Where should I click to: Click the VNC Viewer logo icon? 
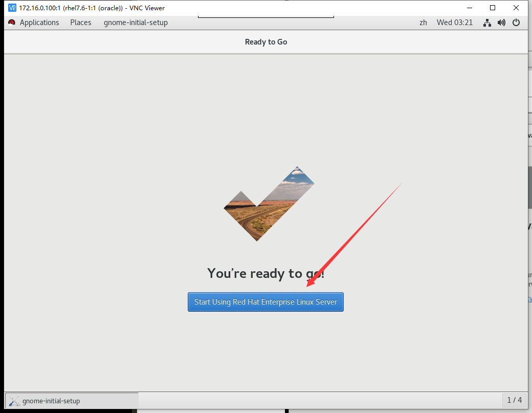12,8
